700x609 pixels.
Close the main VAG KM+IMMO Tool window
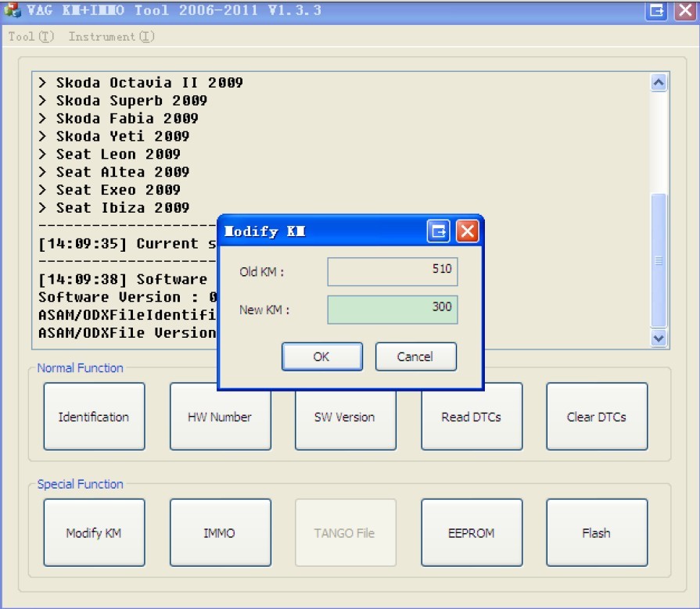[x=685, y=10]
